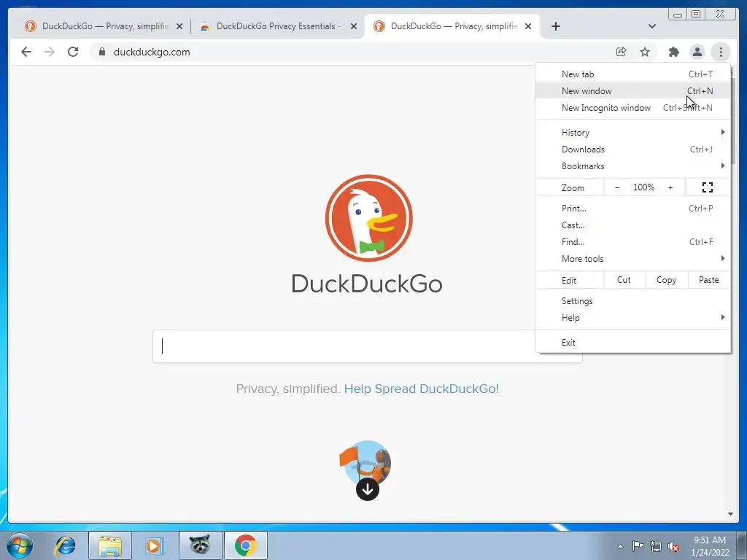
Task: Choose Exit from the Chrome menu
Action: click(632, 343)
